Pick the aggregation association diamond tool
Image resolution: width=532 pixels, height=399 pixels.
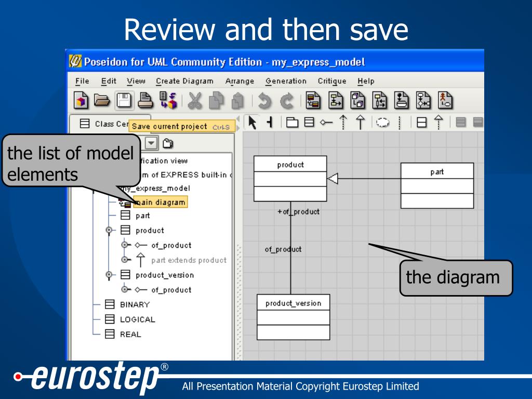click(326, 123)
